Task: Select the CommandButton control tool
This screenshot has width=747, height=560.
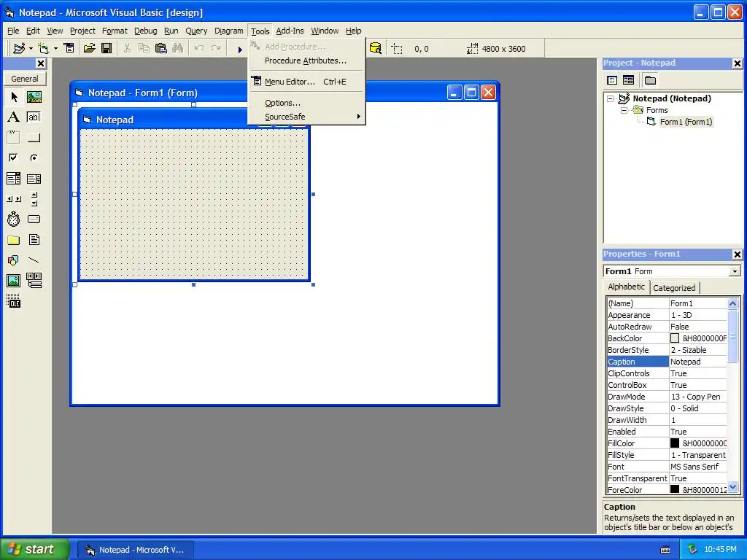Action: 34,138
